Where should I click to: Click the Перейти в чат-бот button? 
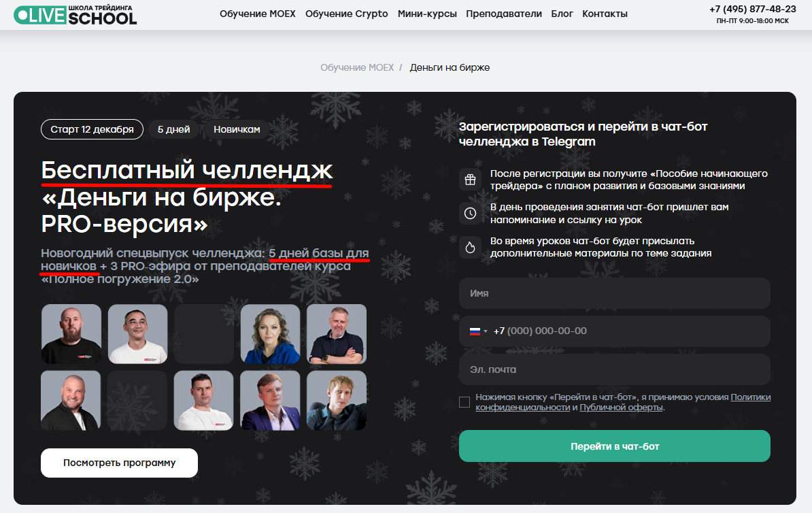(615, 446)
